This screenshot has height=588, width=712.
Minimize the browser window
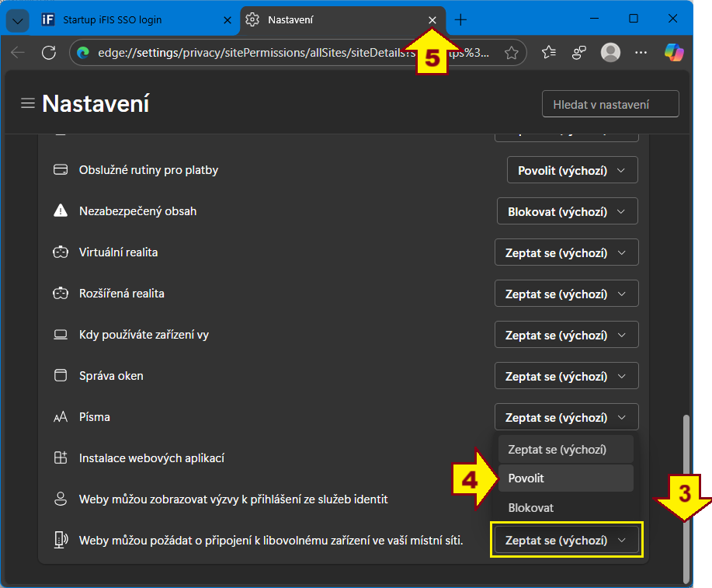pos(594,19)
